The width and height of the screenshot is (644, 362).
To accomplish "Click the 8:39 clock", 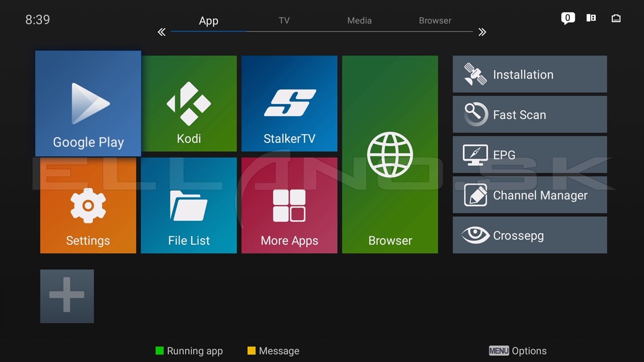I will tap(38, 20).
